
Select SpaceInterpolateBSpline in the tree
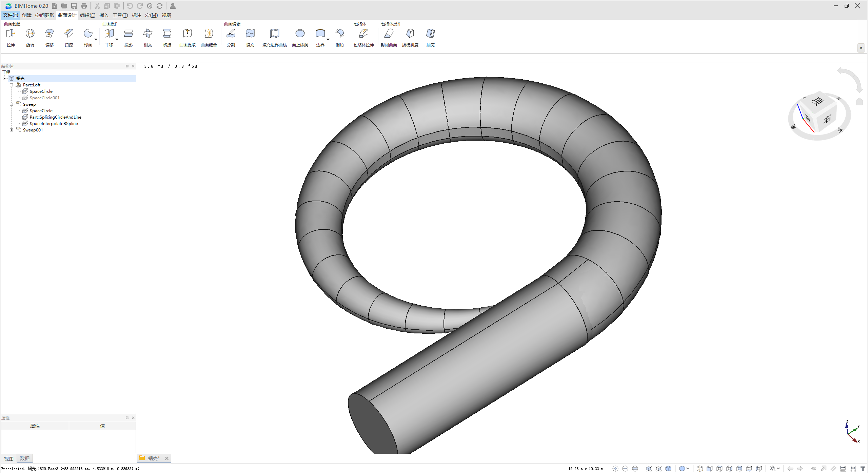[x=54, y=124]
